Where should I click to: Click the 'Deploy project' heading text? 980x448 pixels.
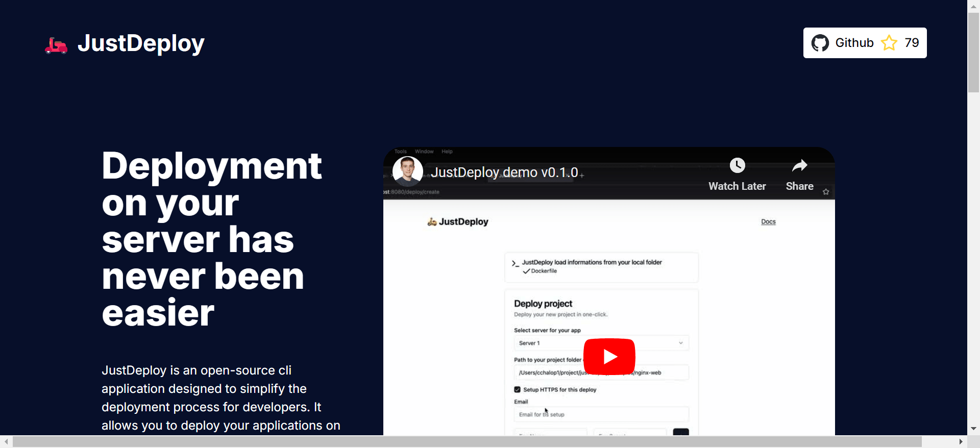click(x=543, y=304)
